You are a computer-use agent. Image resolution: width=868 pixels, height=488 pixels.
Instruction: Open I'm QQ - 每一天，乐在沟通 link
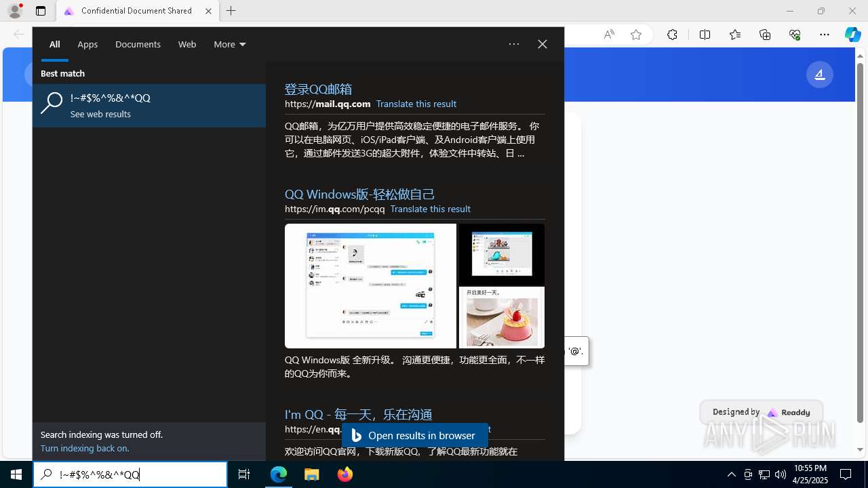(358, 414)
